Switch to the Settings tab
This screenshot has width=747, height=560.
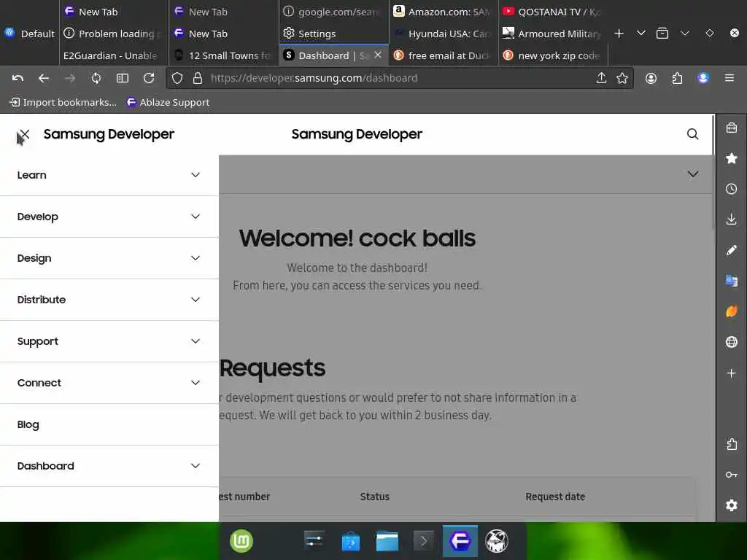333,34
